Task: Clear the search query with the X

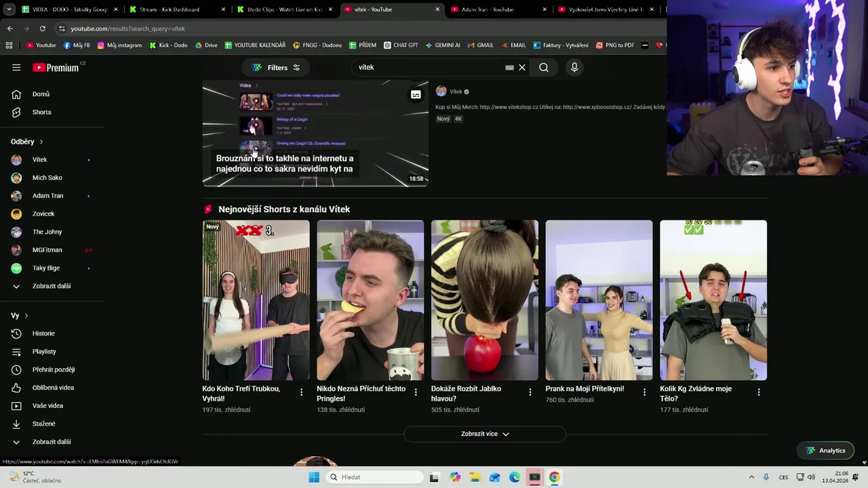Action: click(522, 67)
